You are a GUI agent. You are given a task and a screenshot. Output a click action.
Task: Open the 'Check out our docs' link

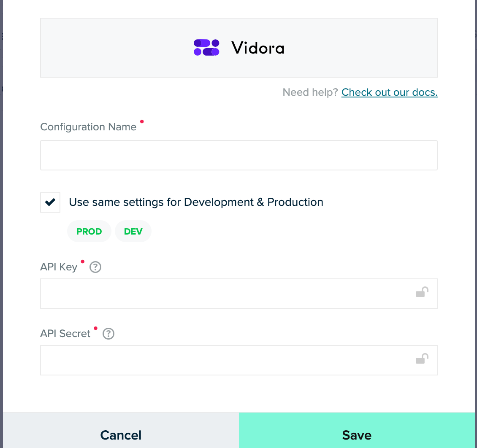point(389,92)
